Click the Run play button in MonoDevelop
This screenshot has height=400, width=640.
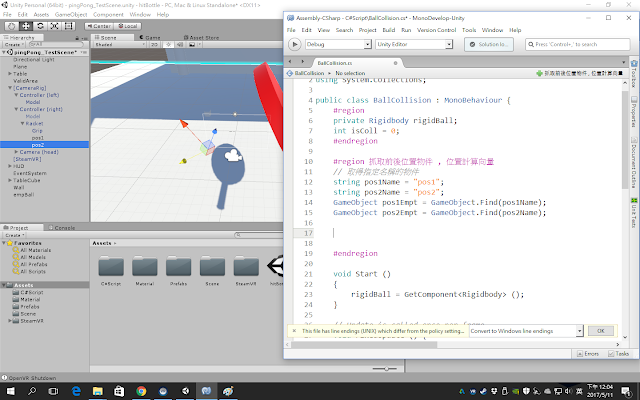click(295, 44)
